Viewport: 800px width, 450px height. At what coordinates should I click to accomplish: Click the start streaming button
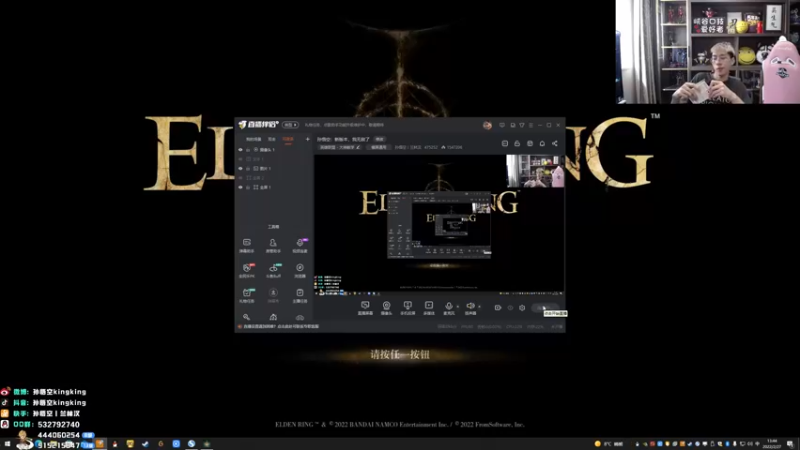tap(545, 308)
